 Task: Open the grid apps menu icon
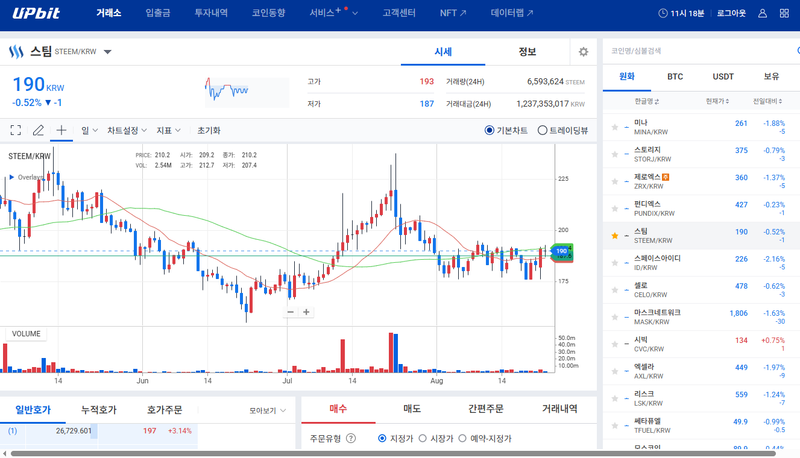tap(784, 13)
